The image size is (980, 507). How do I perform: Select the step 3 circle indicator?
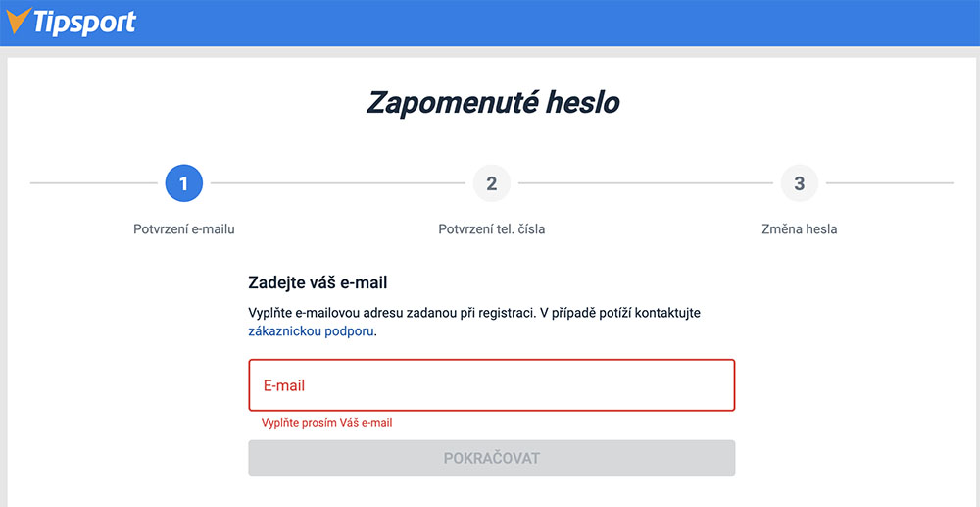pyautogui.click(x=800, y=183)
